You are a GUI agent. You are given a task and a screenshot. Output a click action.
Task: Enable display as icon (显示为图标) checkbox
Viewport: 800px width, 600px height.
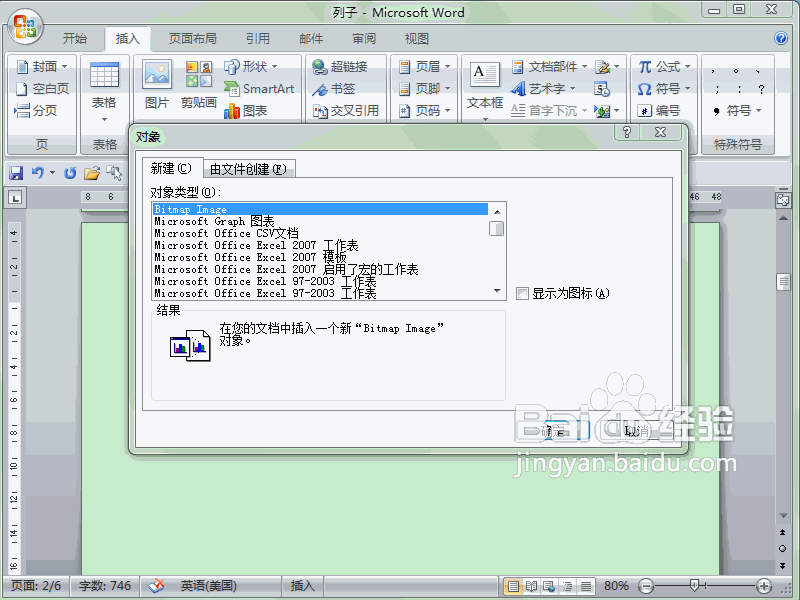coord(522,293)
